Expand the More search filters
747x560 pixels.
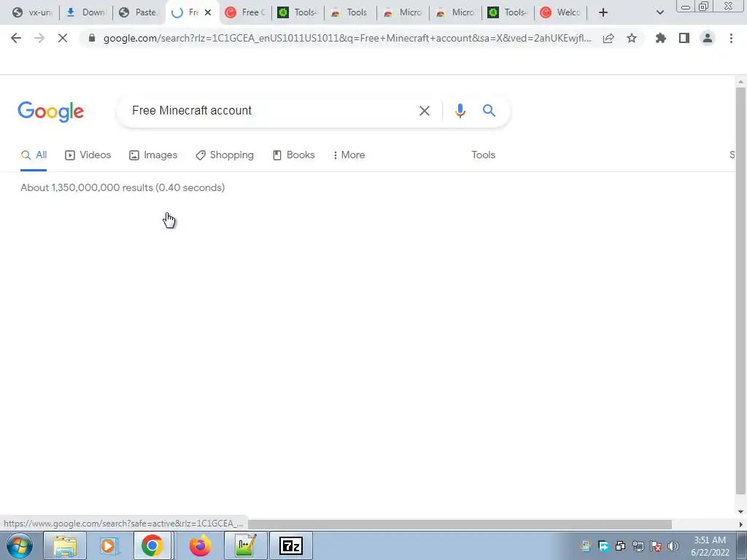(349, 155)
